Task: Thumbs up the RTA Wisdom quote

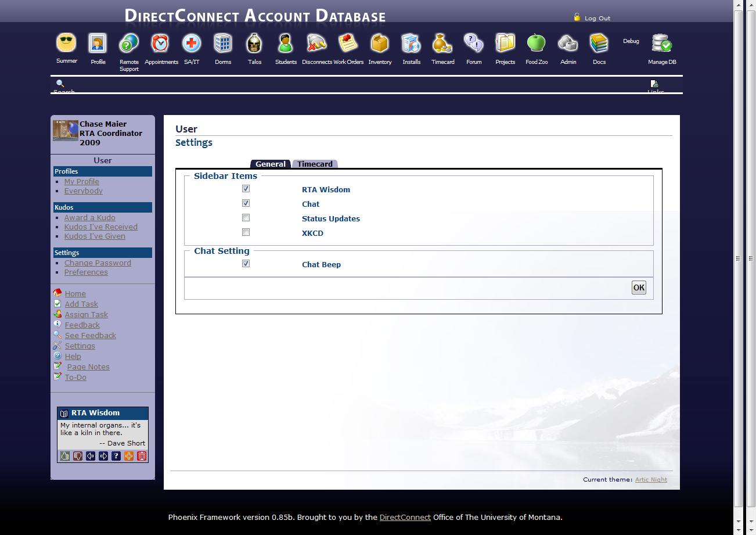Action: click(x=65, y=456)
